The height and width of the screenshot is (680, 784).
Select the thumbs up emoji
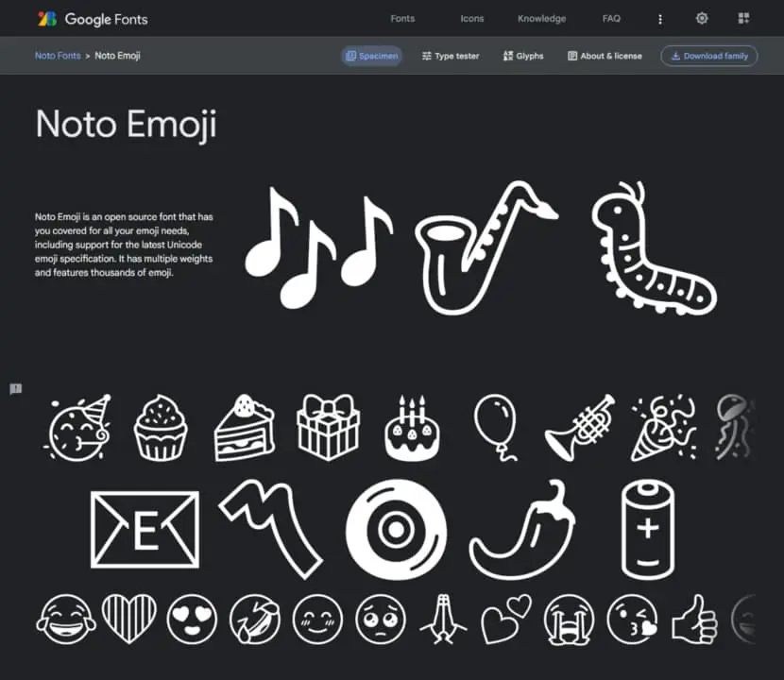click(x=694, y=619)
